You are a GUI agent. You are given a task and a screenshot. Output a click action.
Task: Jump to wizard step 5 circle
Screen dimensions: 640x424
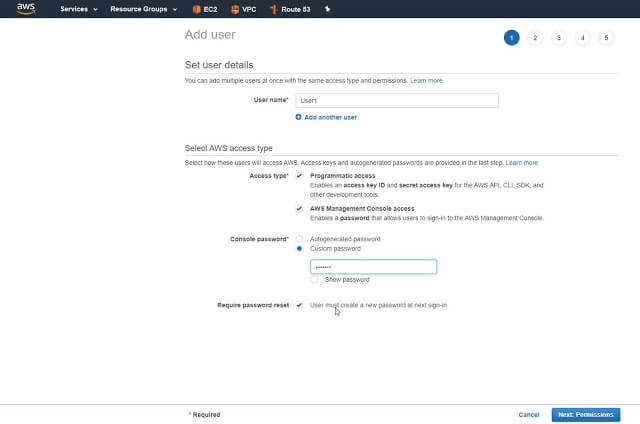[x=605, y=38]
